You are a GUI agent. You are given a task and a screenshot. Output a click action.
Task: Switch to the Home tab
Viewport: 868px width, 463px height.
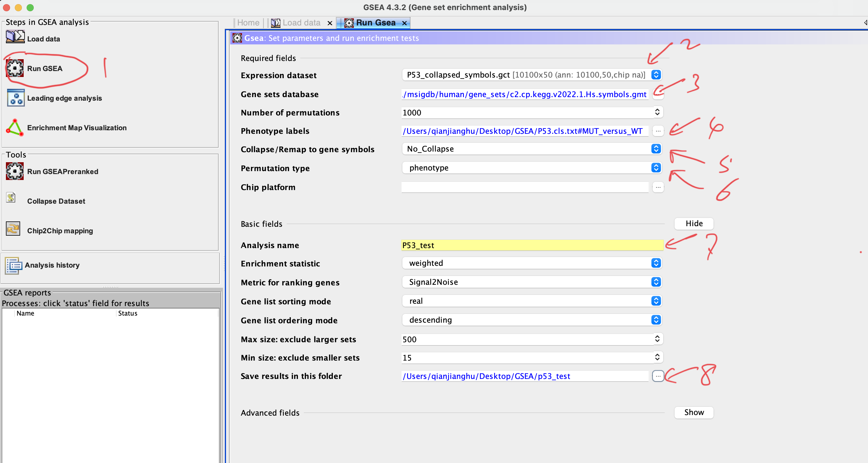tap(248, 23)
